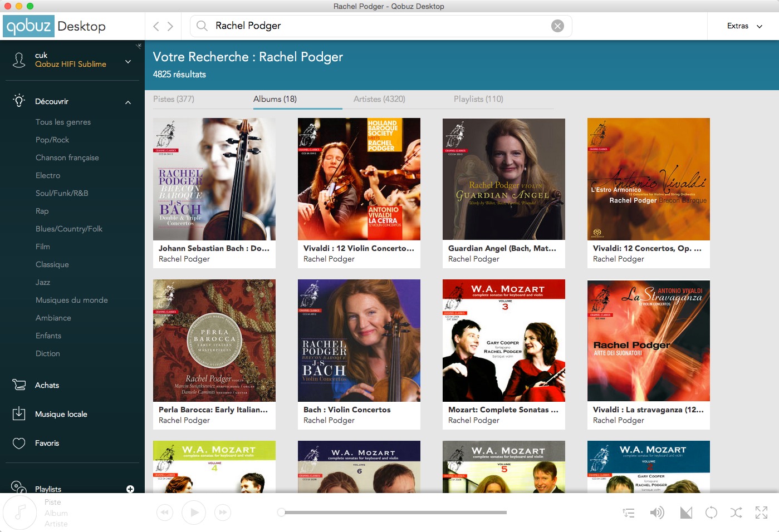The image size is (779, 532).
Task: Click in the Rachel Podger search field
Action: [x=381, y=26]
